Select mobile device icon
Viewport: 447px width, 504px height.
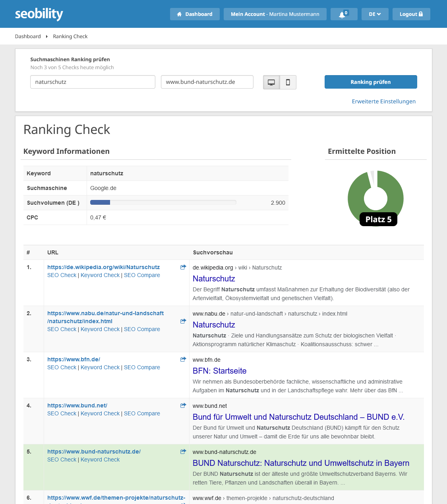[288, 82]
